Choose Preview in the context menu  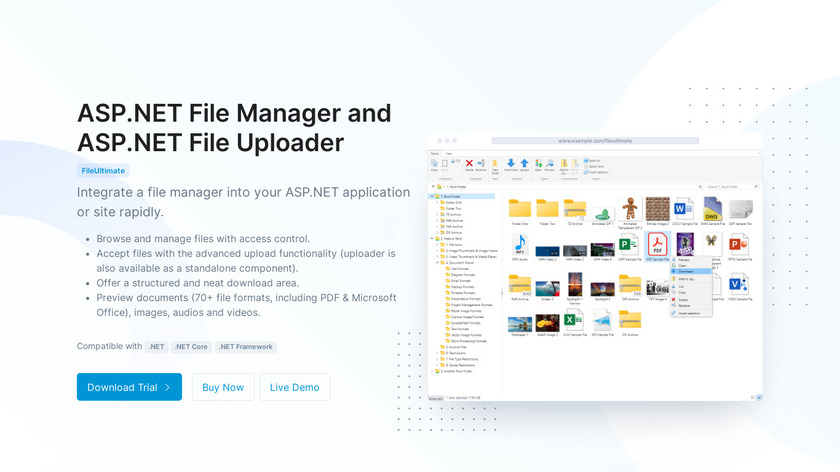[x=691, y=260]
